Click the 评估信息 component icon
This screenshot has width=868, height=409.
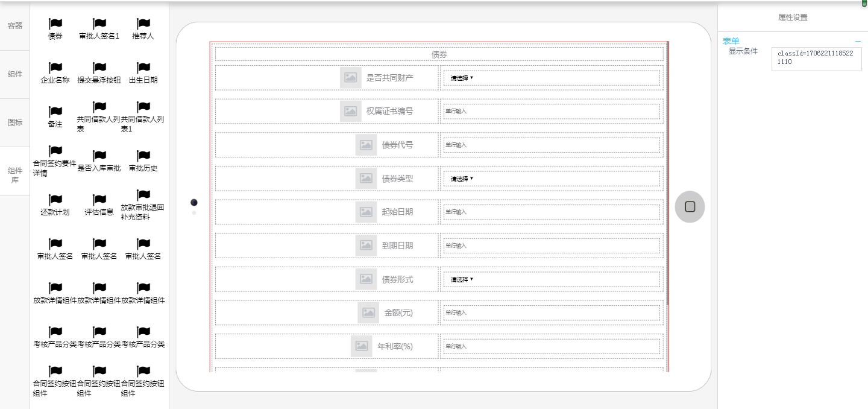[99, 200]
